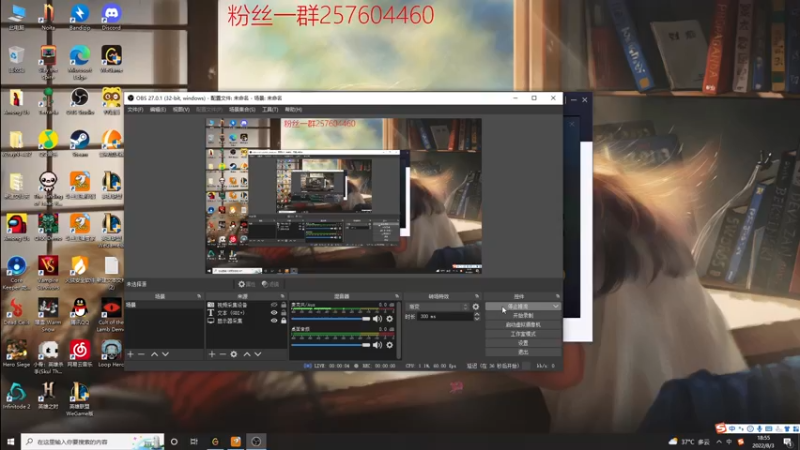Add a new scene with the plus icon
This screenshot has width=800, height=450.
click(x=131, y=354)
